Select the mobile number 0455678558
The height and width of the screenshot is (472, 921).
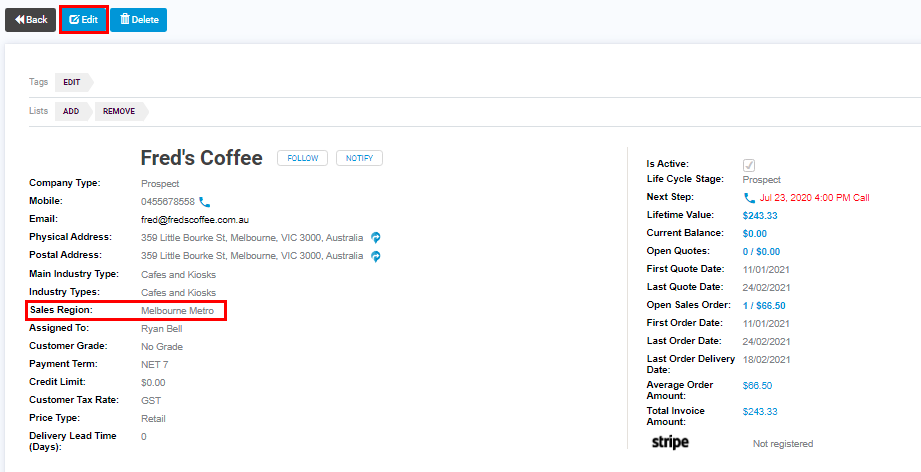click(x=168, y=201)
